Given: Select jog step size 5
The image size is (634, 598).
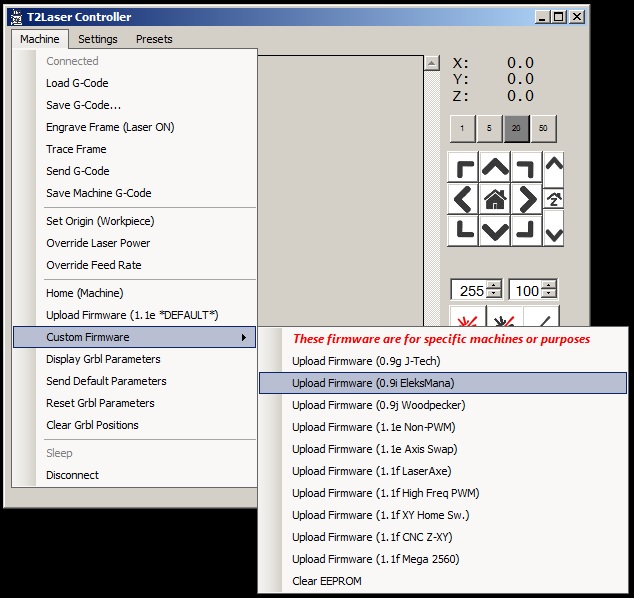Looking at the screenshot, I should (489, 129).
